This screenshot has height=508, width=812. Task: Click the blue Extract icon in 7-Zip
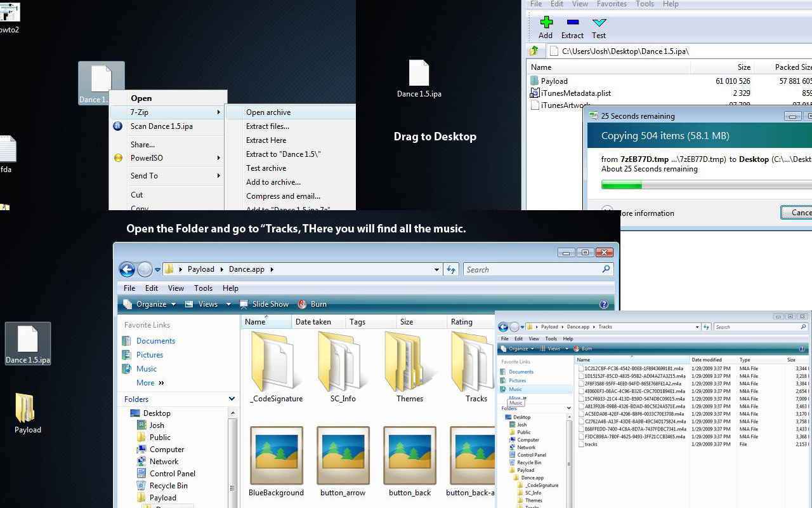(x=572, y=22)
